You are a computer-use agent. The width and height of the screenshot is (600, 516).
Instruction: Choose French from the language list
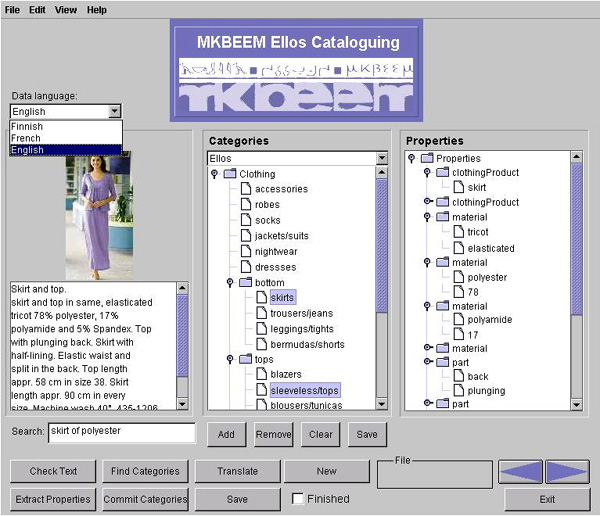pyautogui.click(x=65, y=138)
